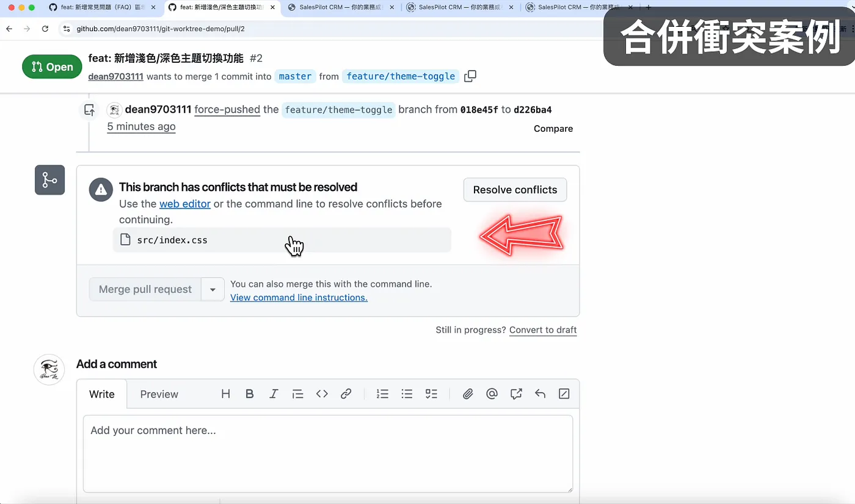This screenshot has height=504, width=855.
Task: Insert a task list in comment
Action: tap(431, 394)
